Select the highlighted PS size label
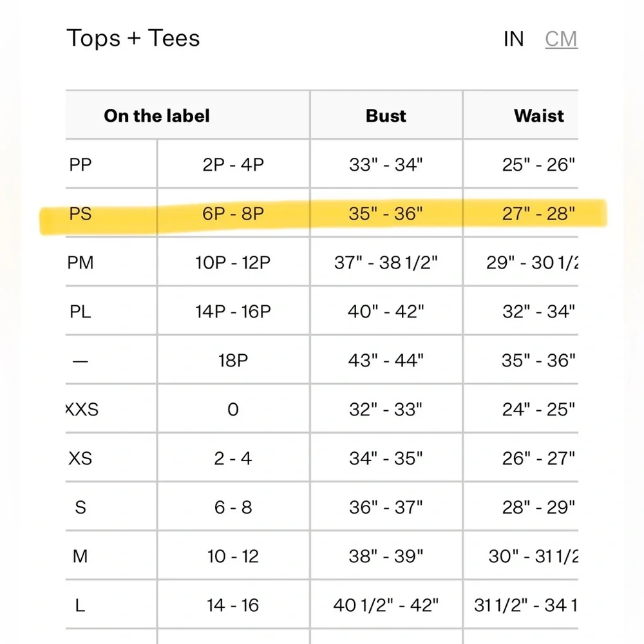The image size is (644, 644). click(80, 214)
